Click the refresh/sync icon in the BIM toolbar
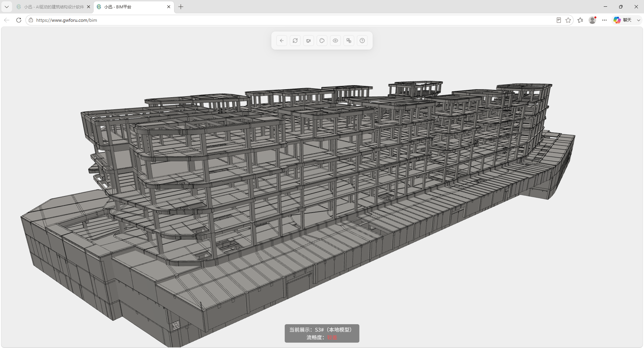Image resolution: width=644 pixels, height=348 pixels. 295,41
